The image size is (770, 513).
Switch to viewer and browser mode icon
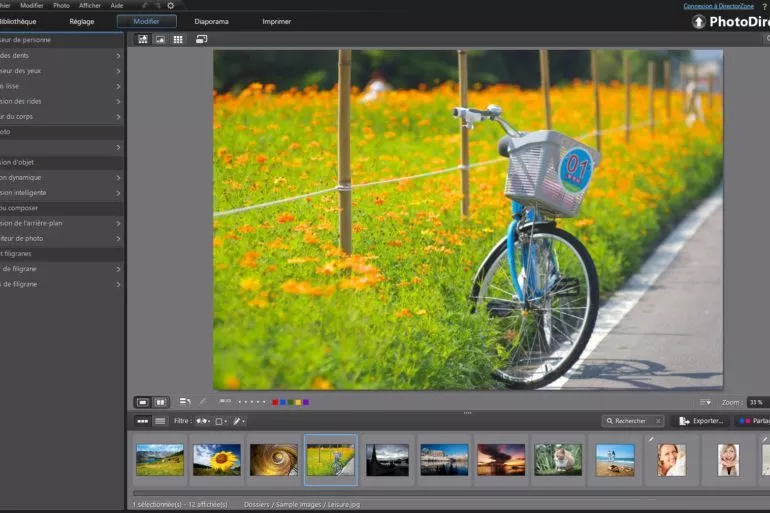(x=143, y=39)
